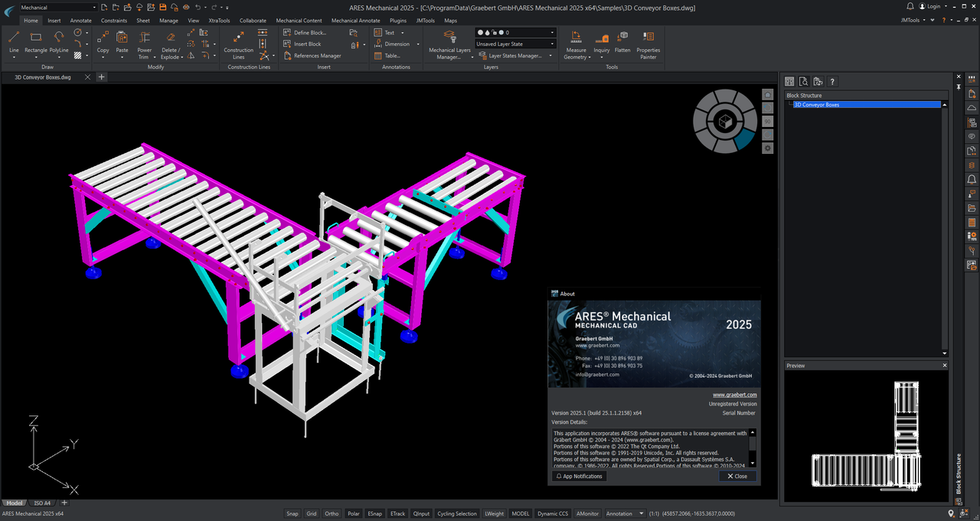Open the JMTools dropdown at top right
This screenshot has height=521, width=980.
pos(913,20)
